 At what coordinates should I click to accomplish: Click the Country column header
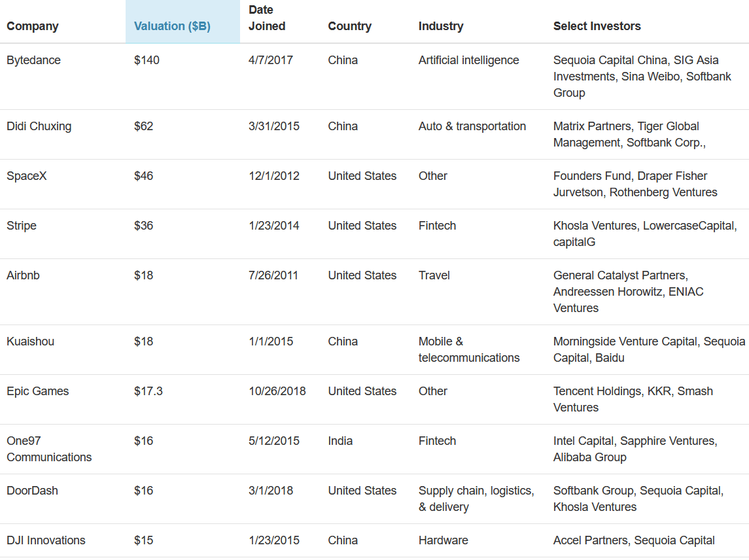coord(349,26)
